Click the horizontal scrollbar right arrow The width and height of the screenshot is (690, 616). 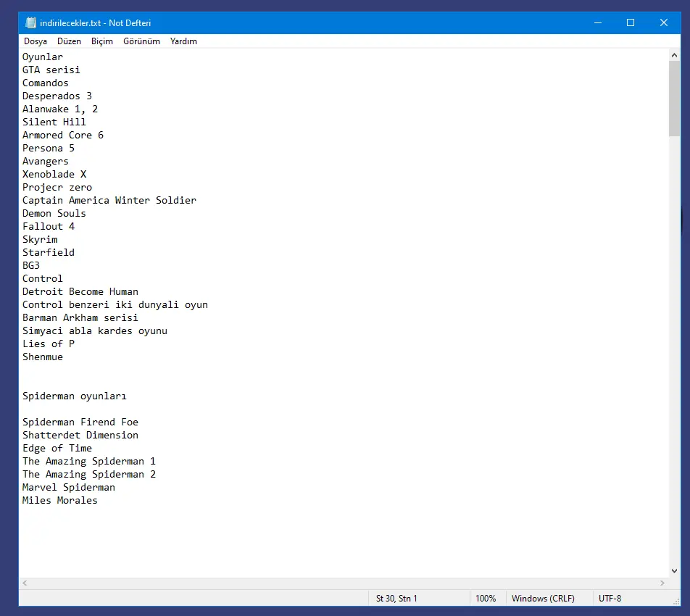tap(662, 583)
